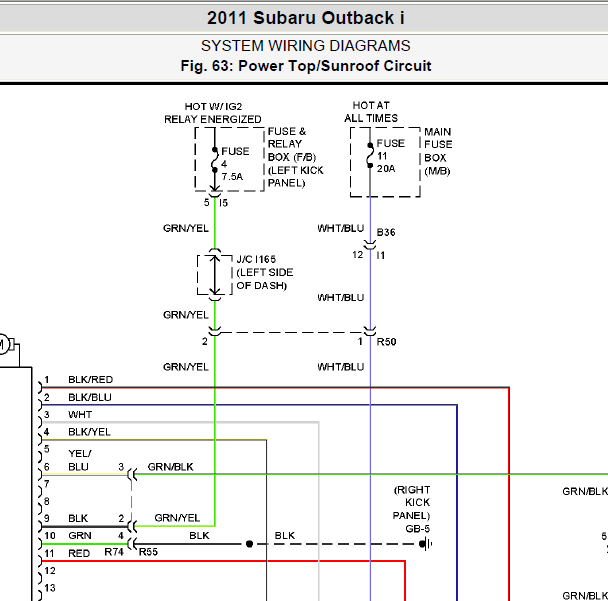The width and height of the screenshot is (608, 601).
Task: Click the "MAIN FUSE BOX (M/B)" label
Action: pyautogui.click(x=438, y=151)
